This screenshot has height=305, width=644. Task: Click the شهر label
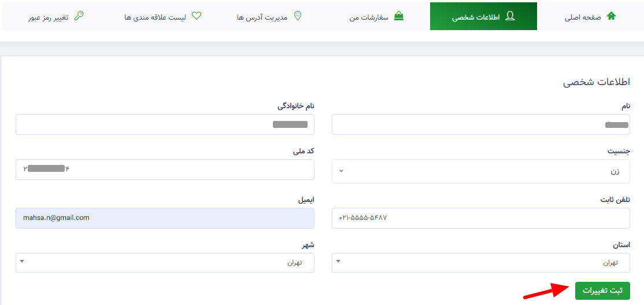pos(309,245)
